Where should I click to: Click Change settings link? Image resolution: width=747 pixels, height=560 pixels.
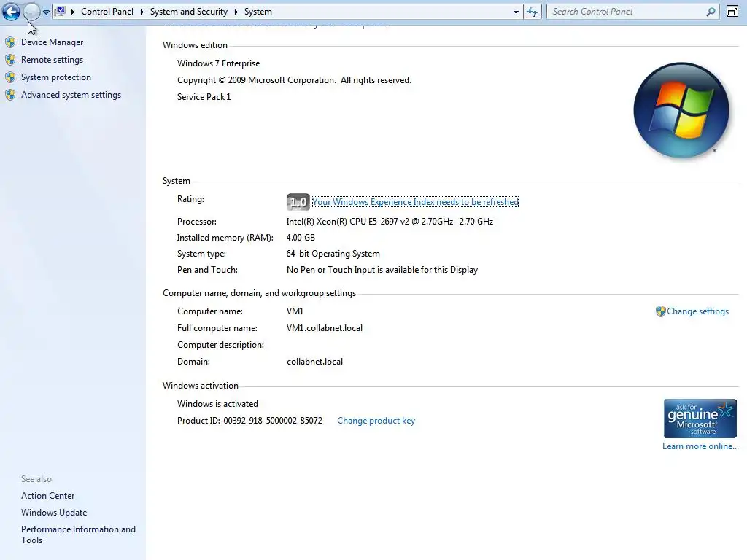tap(697, 311)
